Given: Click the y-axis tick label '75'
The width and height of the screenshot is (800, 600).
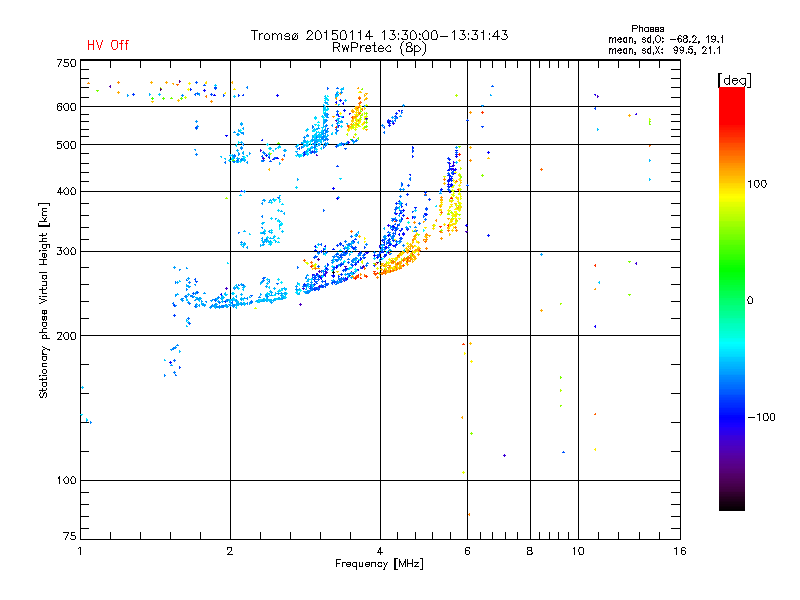Looking at the screenshot, I should coord(70,536).
